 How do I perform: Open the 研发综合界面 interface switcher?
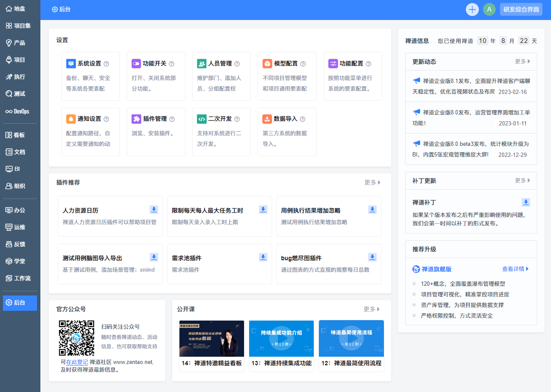coord(521,9)
